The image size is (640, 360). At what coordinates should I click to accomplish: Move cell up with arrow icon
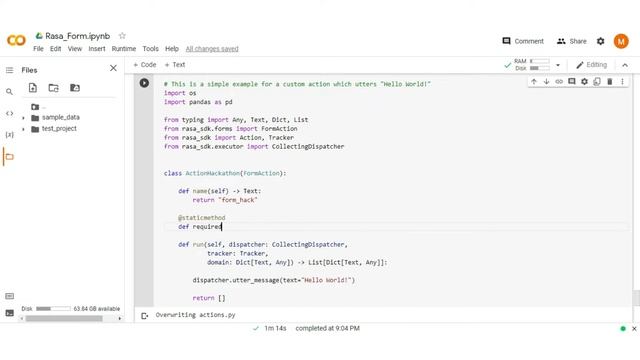(x=534, y=82)
